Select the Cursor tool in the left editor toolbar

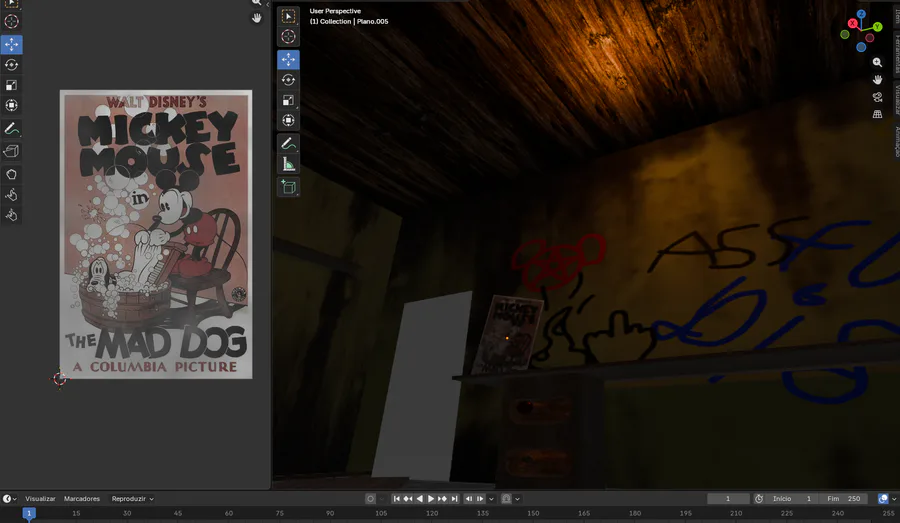click(x=11, y=22)
